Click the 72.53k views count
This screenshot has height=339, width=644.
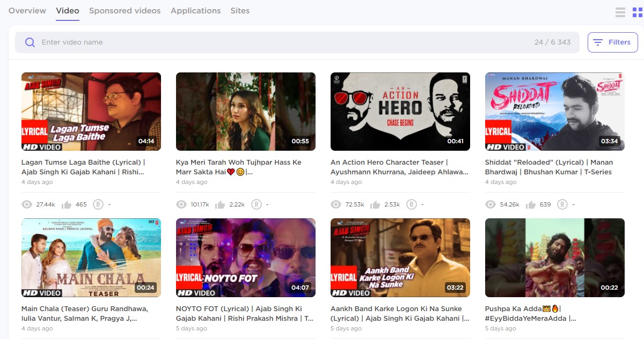(355, 204)
